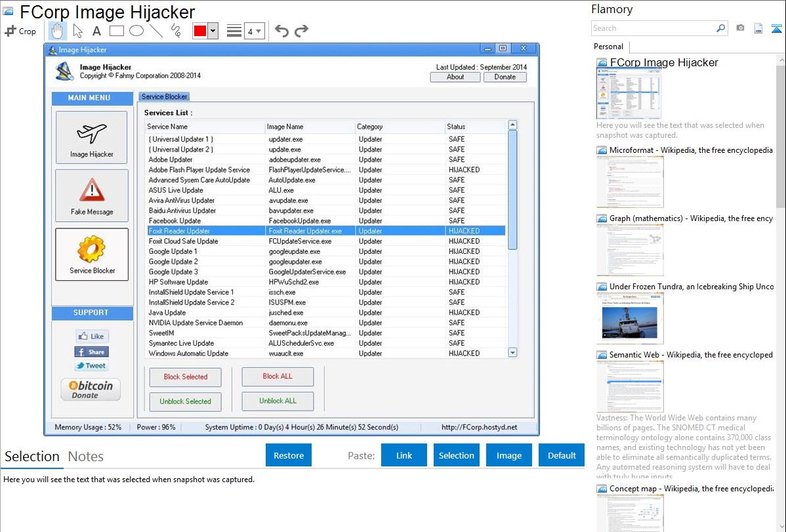Click the http://FCorp.hostyd.net link
The height and width of the screenshot is (532, 786).
point(479,427)
